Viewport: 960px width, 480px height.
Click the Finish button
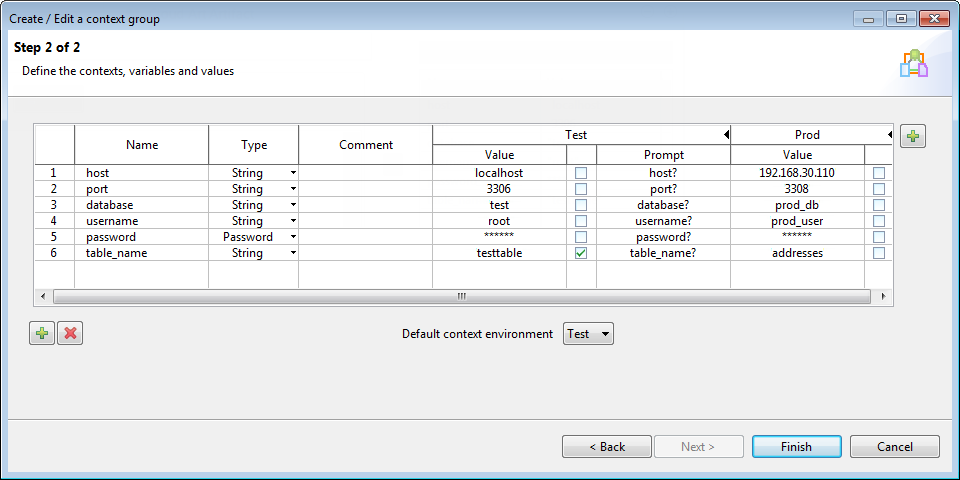click(797, 446)
